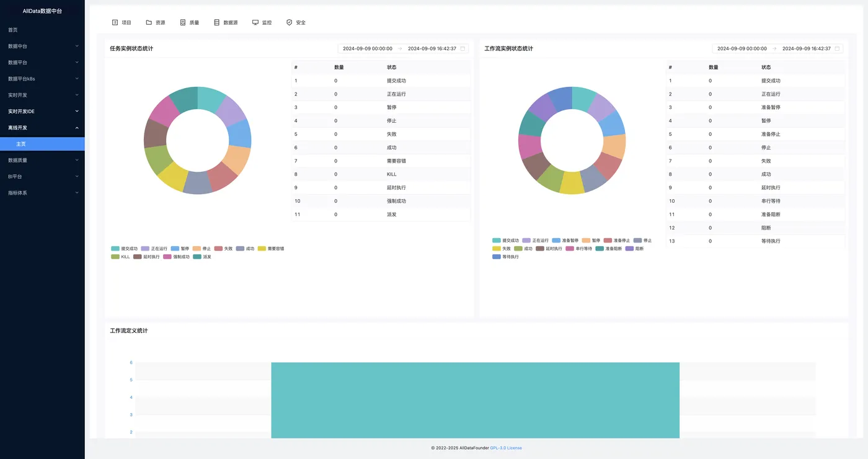The image size is (868, 459).
Task: Toggle 提交成功 legend in task instance chart
Action: coord(125,248)
